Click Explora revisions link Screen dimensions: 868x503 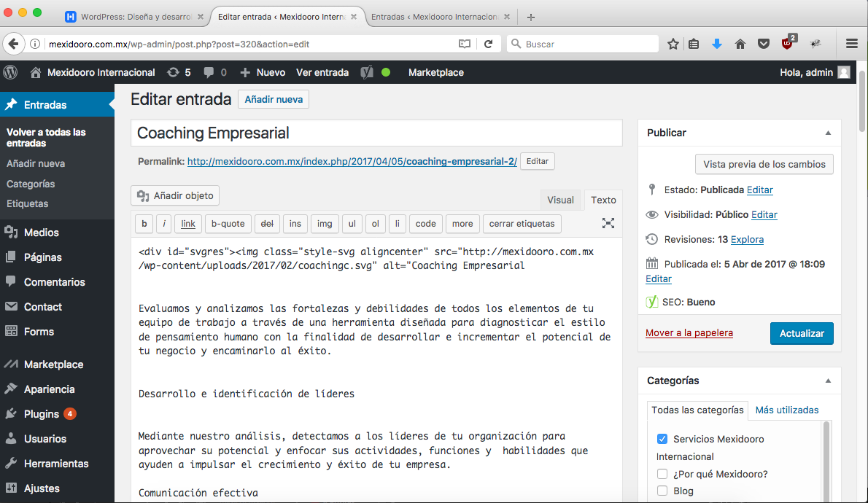[747, 240]
